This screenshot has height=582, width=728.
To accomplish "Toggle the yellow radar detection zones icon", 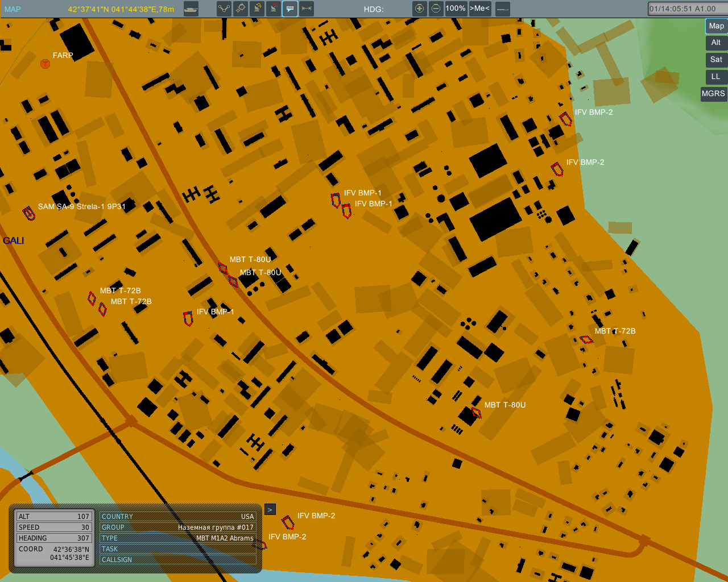I will click(x=257, y=9).
